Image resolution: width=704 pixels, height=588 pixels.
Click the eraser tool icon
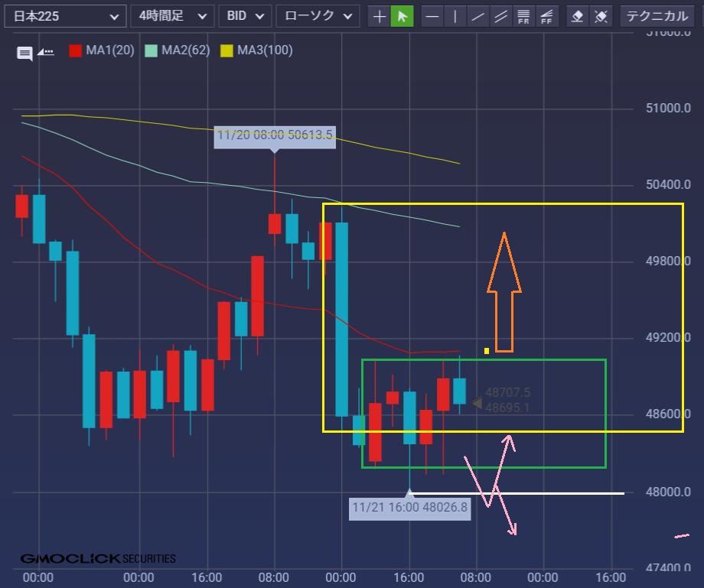579,16
